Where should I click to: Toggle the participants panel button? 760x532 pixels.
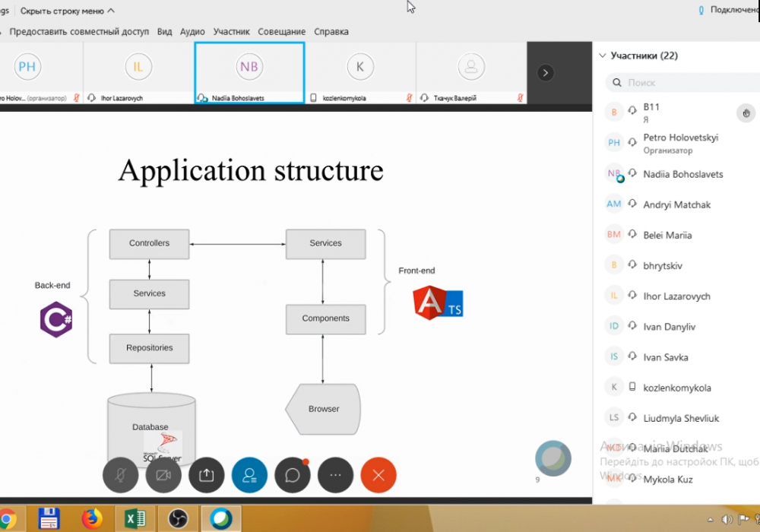tap(249, 476)
